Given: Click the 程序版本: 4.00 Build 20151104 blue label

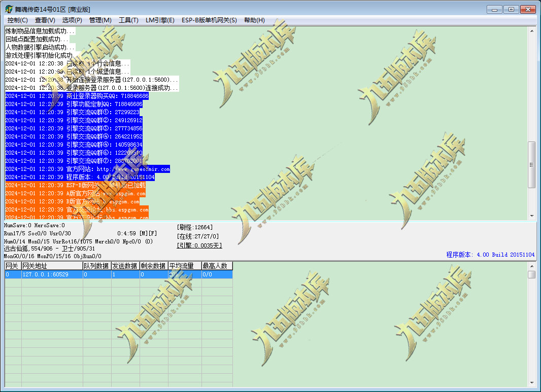Looking at the screenshot, I should click(490, 255).
